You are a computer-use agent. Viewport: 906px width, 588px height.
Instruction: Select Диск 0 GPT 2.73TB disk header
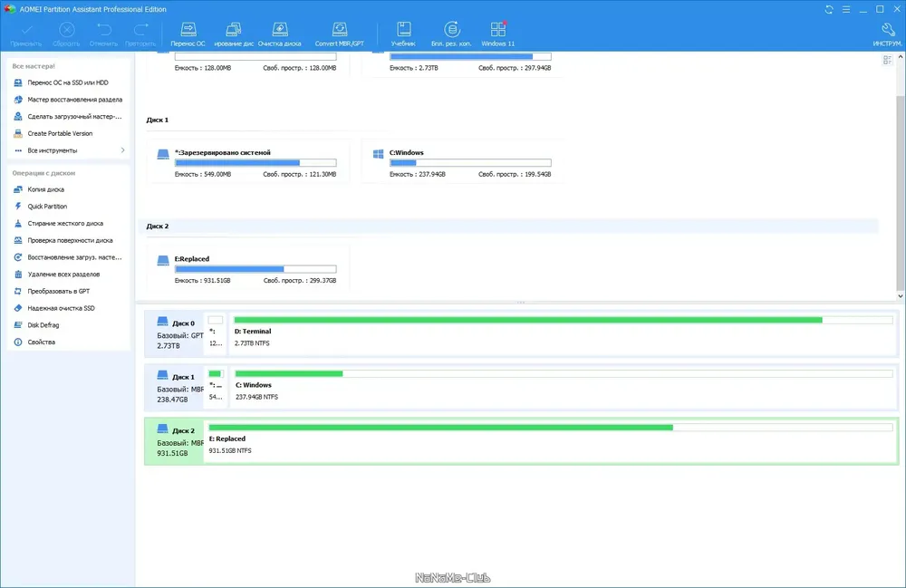(x=175, y=333)
